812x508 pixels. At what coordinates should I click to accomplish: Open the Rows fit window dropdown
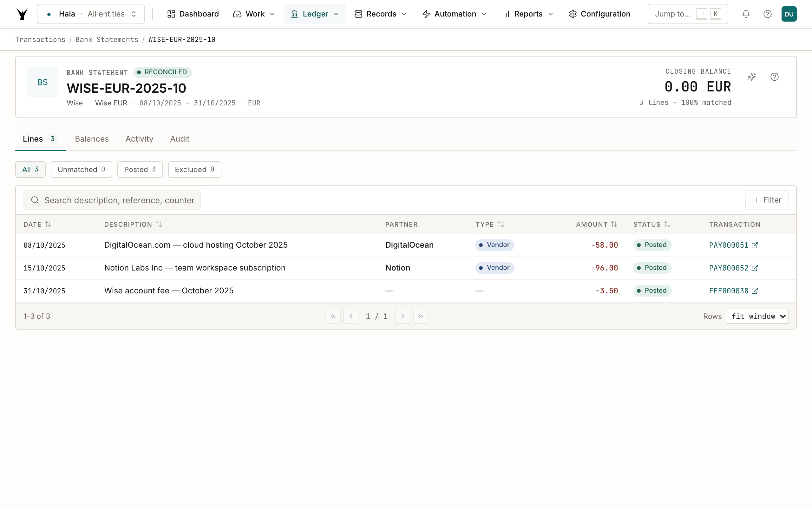tap(757, 316)
